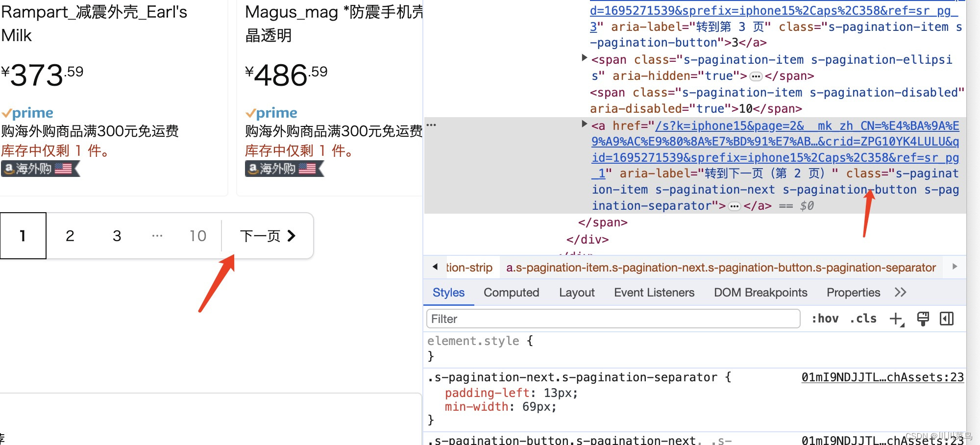Image resolution: width=980 pixels, height=445 pixels.
Task: Open the Layout tab
Action: [577, 293]
